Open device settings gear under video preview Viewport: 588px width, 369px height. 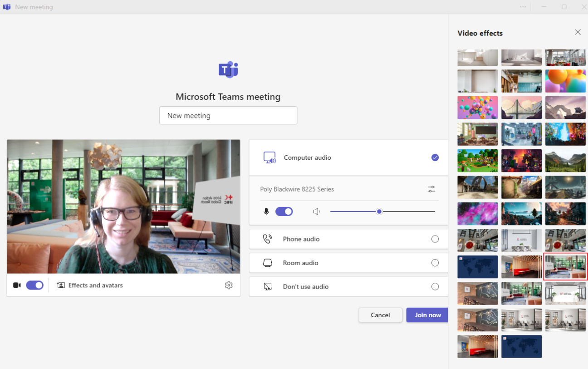pos(229,285)
